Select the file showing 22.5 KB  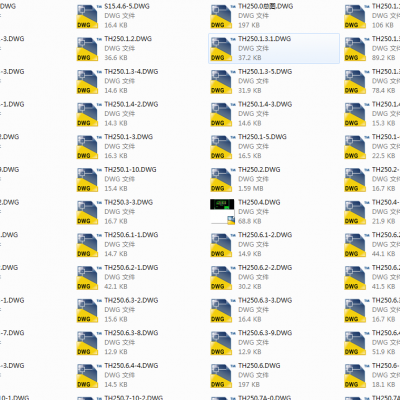click(372, 147)
